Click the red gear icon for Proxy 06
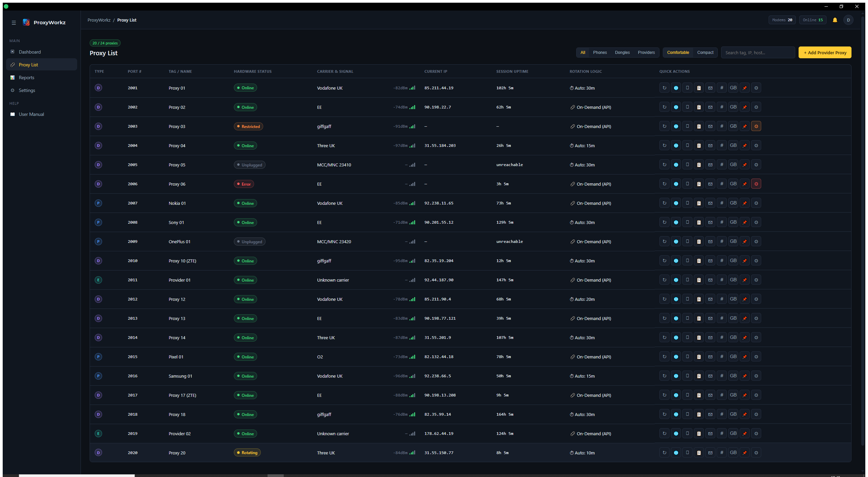This screenshot has height=477, width=868. tap(756, 184)
